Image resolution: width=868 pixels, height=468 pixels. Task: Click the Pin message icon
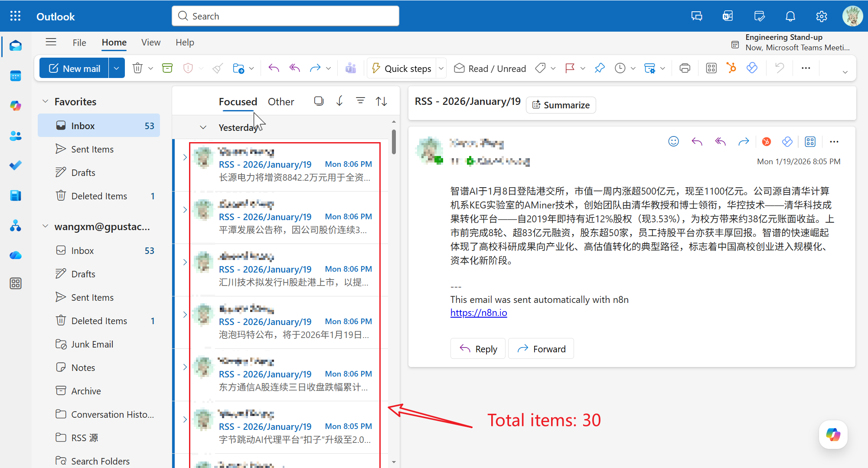(600, 68)
